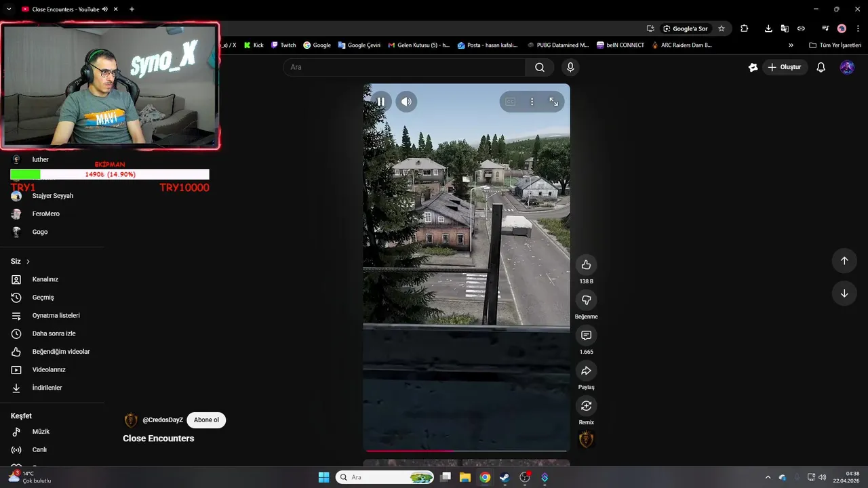The image size is (868, 488).
Task: Open File Explorer from the taskbar
Action: (x=465, y=477)
